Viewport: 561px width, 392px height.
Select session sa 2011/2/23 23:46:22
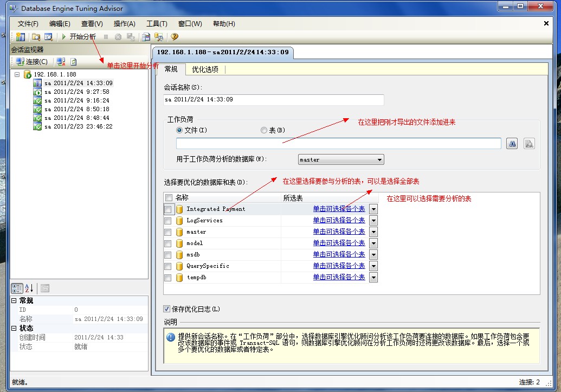click(x=79, y=126)
